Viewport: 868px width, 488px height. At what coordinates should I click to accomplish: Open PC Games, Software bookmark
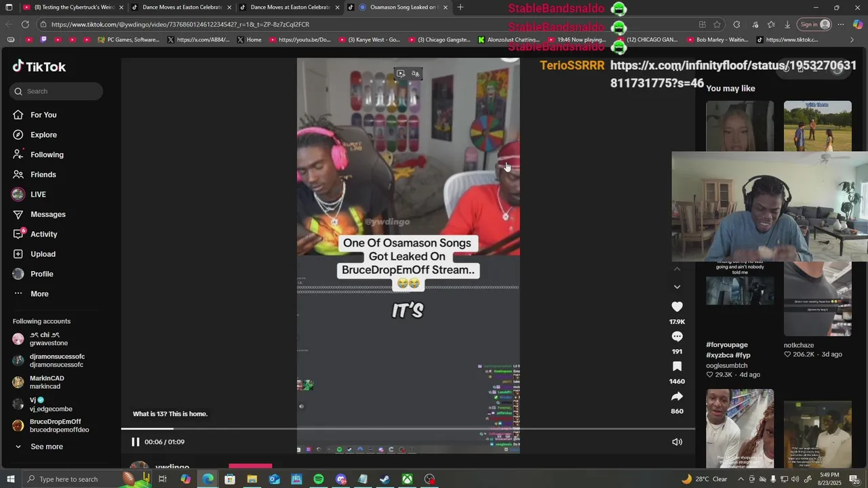coord(128,39)
